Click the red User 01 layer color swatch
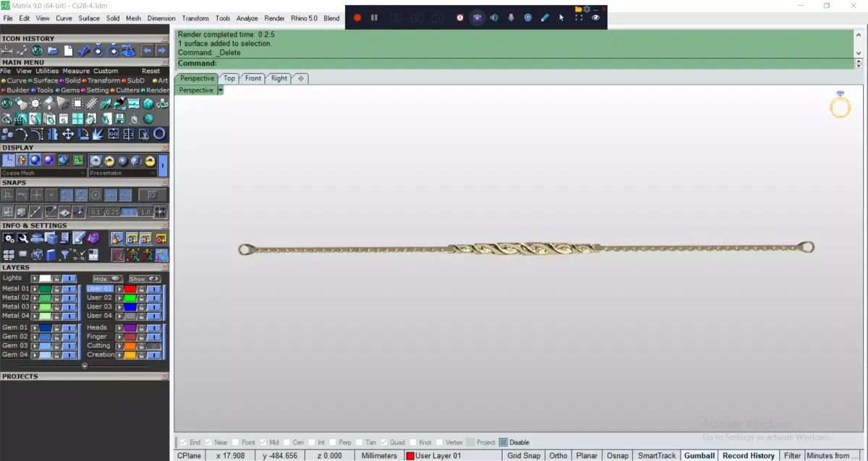 point(130,288)
